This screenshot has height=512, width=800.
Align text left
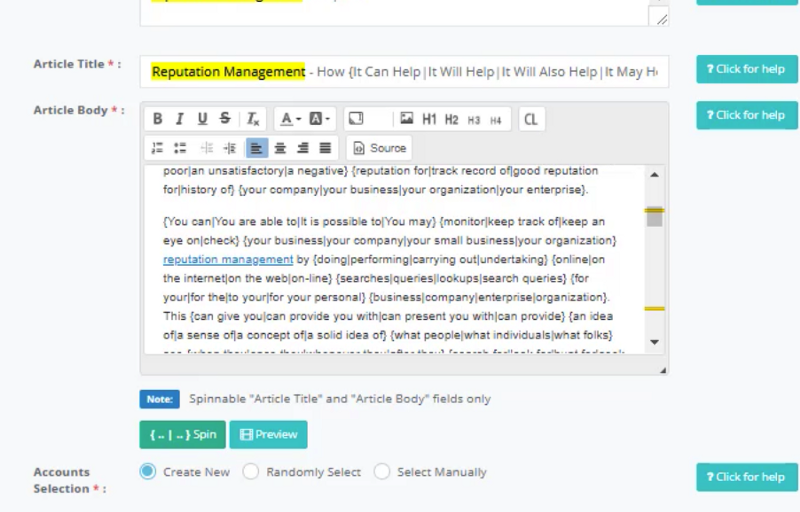tap(257, 148)
